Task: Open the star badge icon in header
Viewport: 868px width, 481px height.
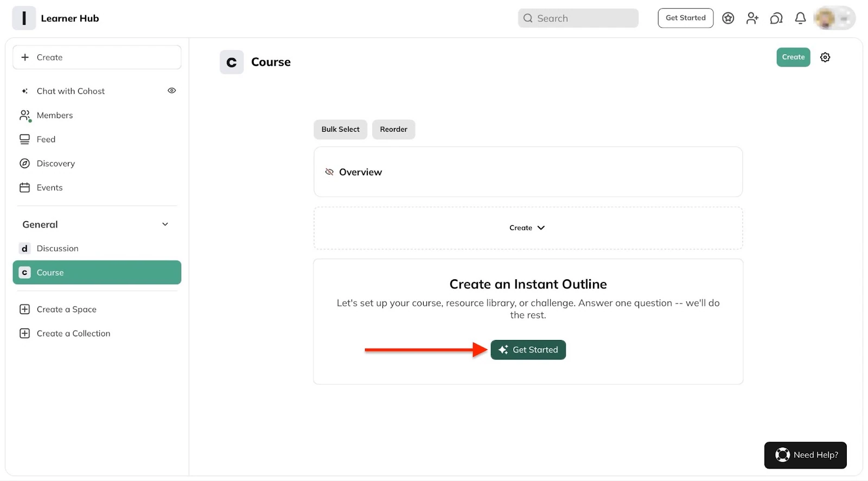Action: (x=728, y=18)
